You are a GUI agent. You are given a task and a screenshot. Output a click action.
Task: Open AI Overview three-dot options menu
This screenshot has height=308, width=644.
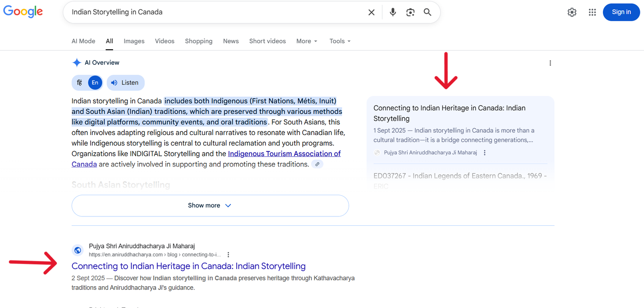[x=550, y=63]
